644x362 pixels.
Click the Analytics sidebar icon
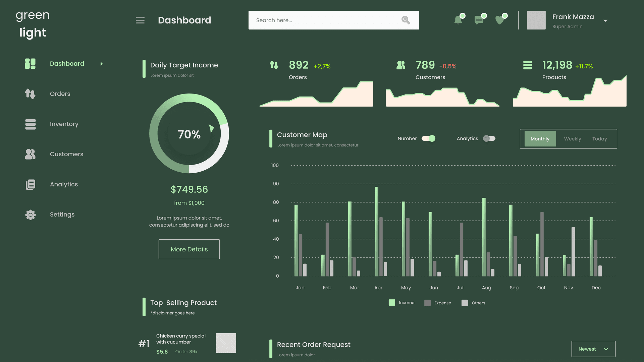point(30,184)
